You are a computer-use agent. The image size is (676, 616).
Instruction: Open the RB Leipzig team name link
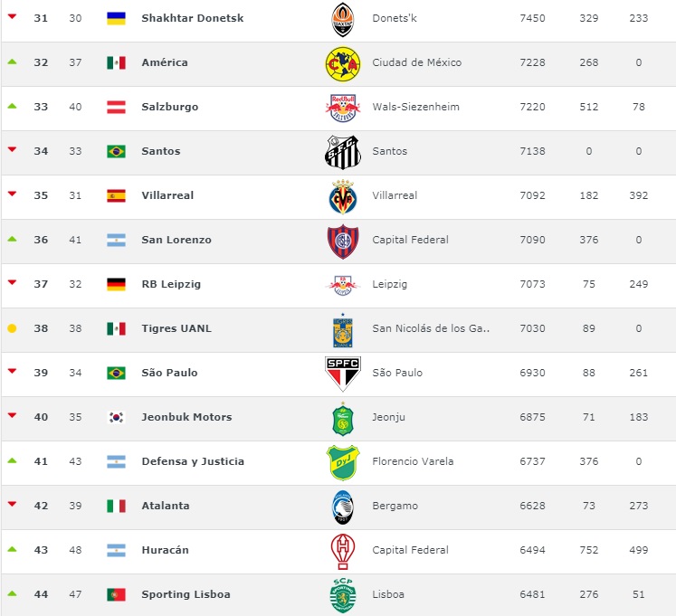pyautogui.click(x=171, y=284)
